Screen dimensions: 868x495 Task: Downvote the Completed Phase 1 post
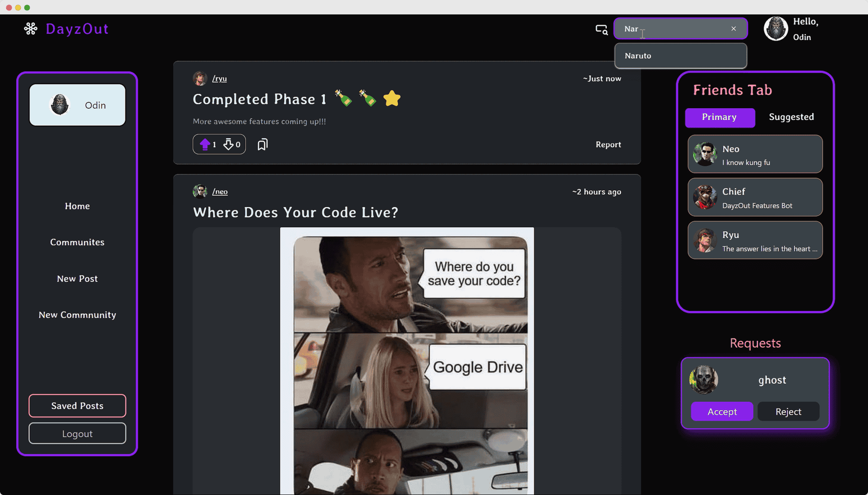(229, 144)
